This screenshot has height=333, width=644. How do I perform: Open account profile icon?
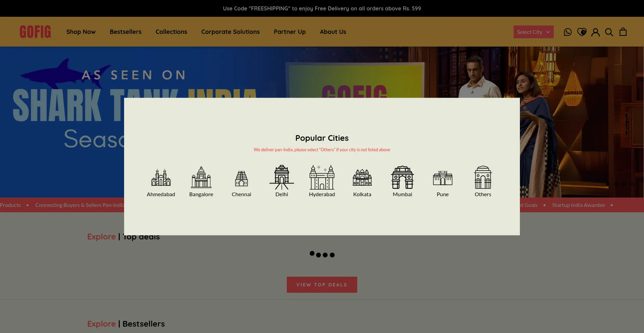[595, 32]
